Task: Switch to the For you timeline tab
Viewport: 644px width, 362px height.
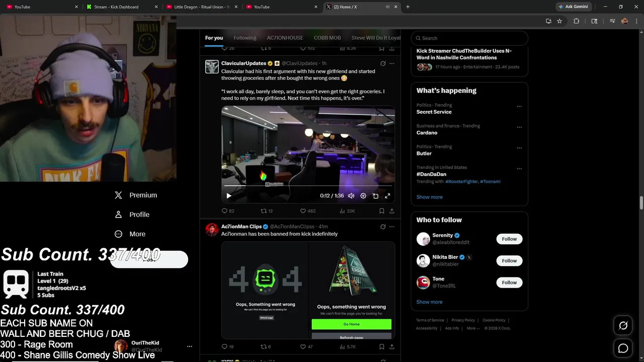Action: click(214, 38)
